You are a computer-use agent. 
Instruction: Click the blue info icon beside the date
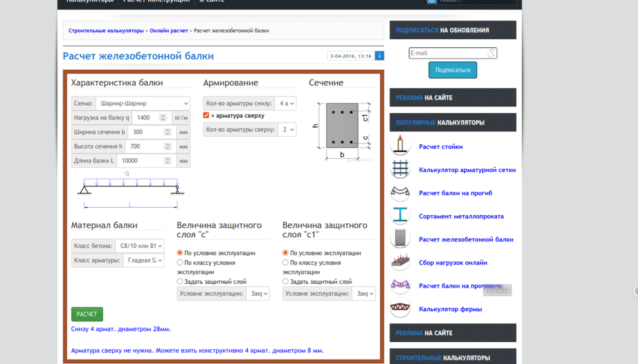(x=379, y=56)
